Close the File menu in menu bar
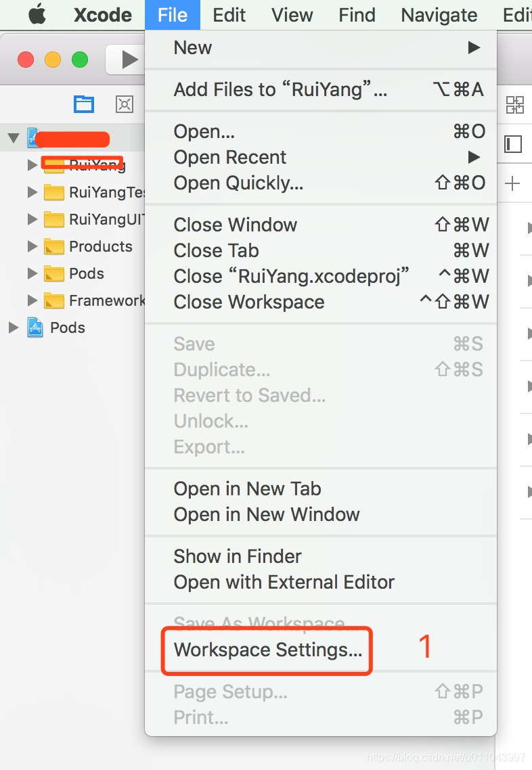 point(173,15)
